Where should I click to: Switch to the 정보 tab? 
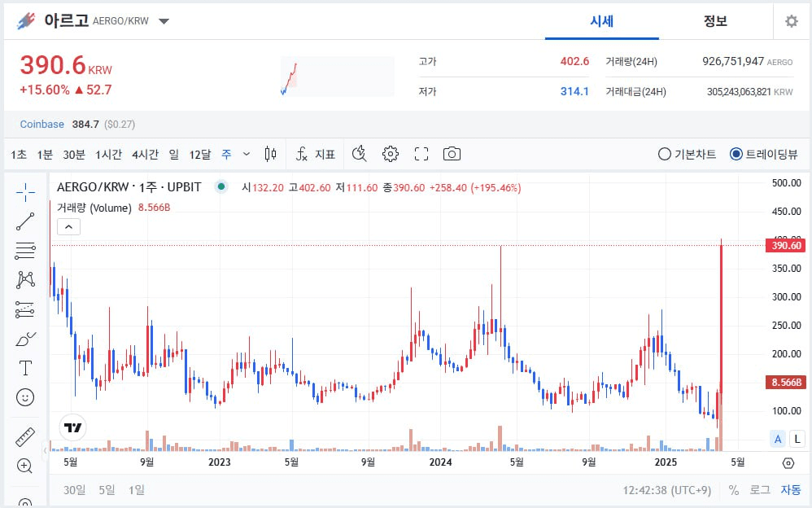click(x=714, y=21)
